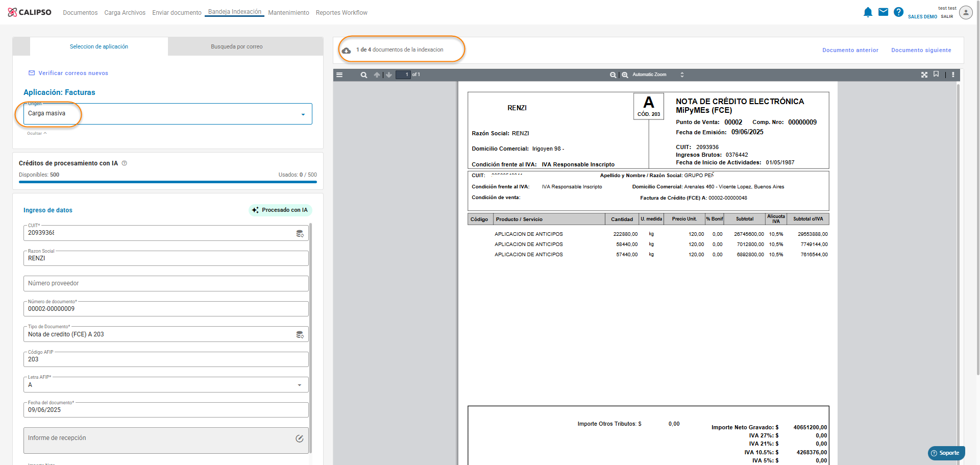The image size is (980, 465).
Task: Click the '1 de 4 documentos' counter text
Action: [x=400, y=50]
